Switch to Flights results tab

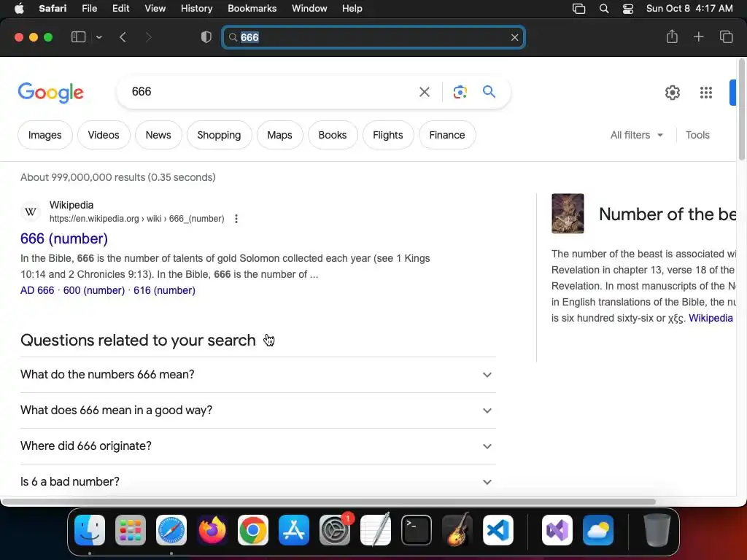click(x=388, y=135)
